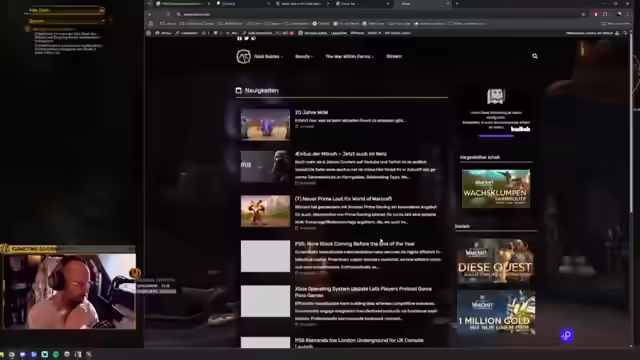Screen dimensions: 640x360
Task: Open the Twitter social icon above the header
Action: coord(247,38)
